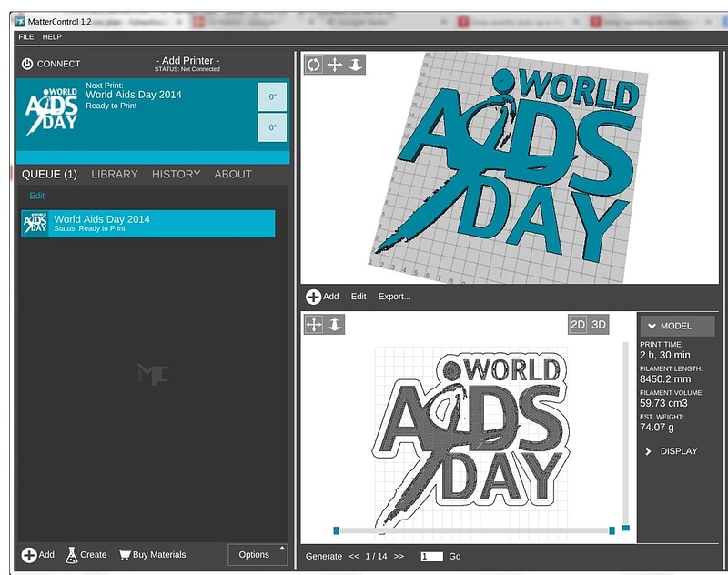Click the Generate button
Viewport: 728px width, 575px height.
324,556
